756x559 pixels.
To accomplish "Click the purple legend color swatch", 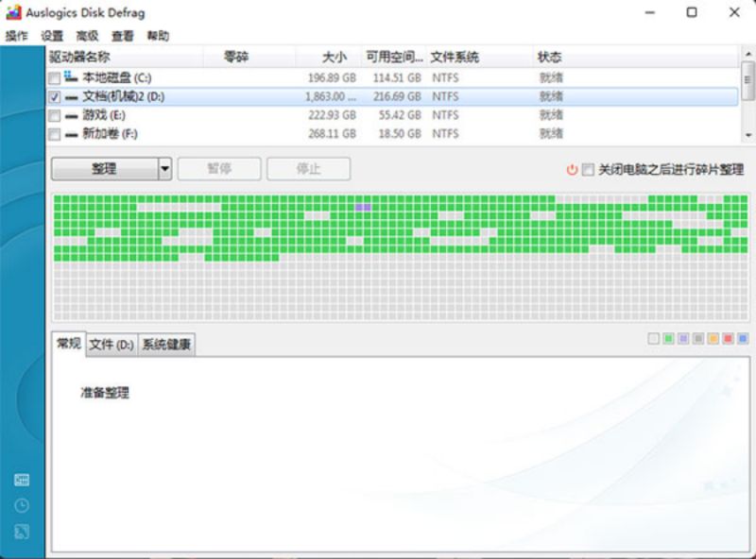I will coord(683,339).
